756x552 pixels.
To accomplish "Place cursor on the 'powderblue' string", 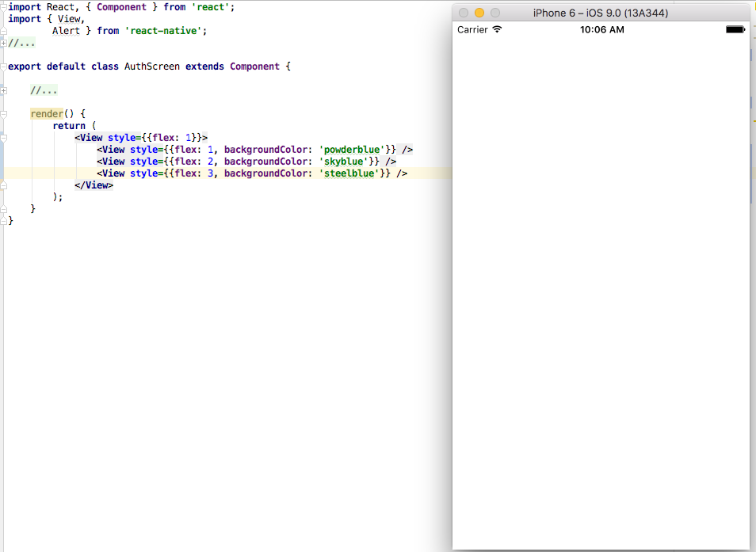I will tap(352, 150).
